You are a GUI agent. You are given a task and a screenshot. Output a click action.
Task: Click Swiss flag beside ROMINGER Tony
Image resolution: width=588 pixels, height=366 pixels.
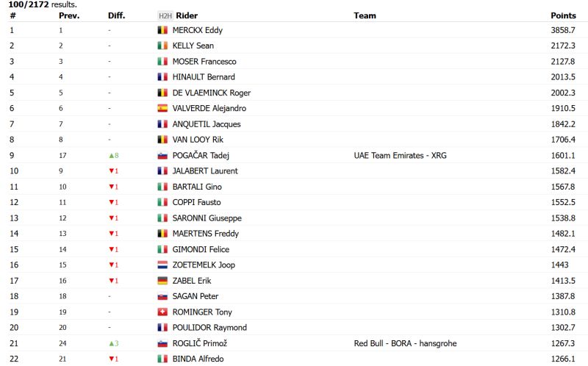coord(163,312)
